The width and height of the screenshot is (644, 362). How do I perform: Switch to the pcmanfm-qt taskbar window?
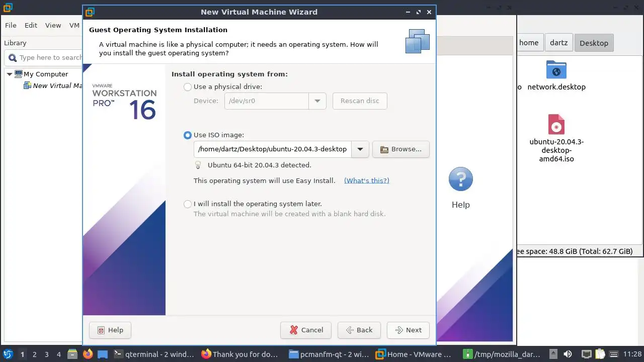(330, 354)
